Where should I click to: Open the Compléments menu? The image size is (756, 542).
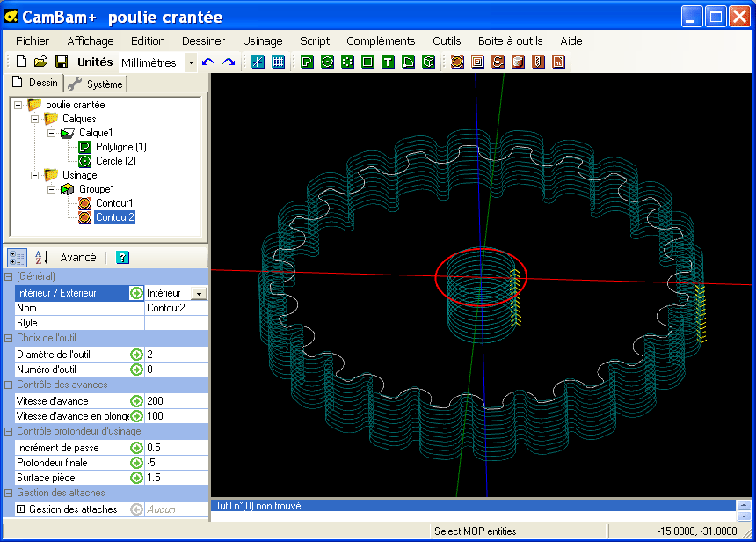[381, 41]
